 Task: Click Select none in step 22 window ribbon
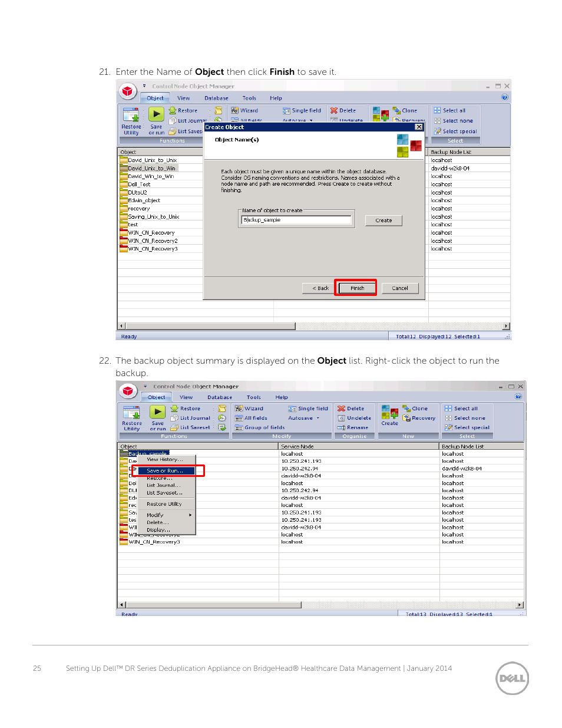click(465, 418)
